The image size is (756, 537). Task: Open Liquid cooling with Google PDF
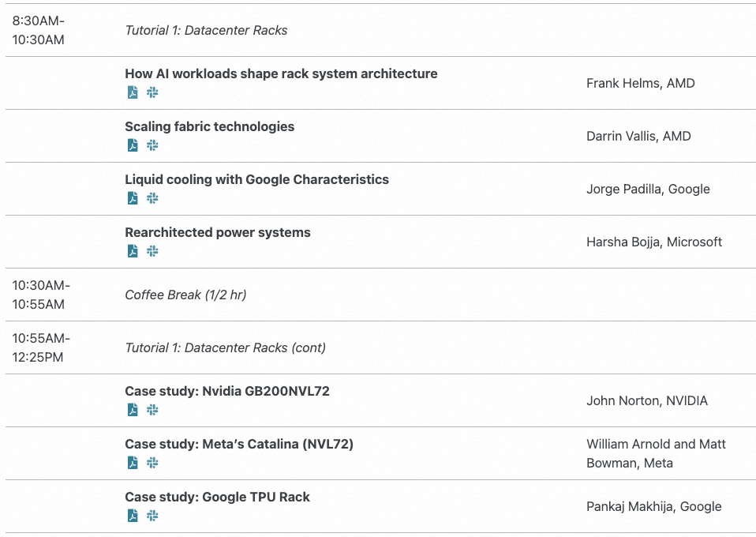point(133,198)
